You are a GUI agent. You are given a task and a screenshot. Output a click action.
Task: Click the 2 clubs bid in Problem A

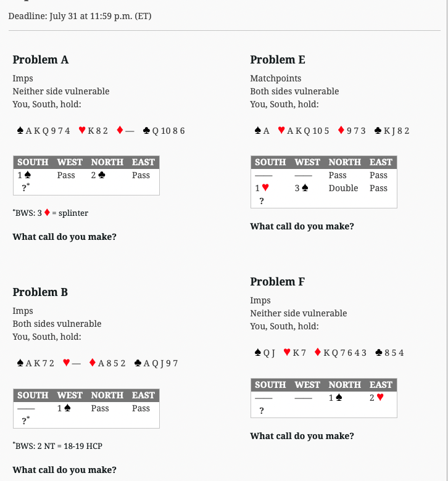[x=98, y=175]
